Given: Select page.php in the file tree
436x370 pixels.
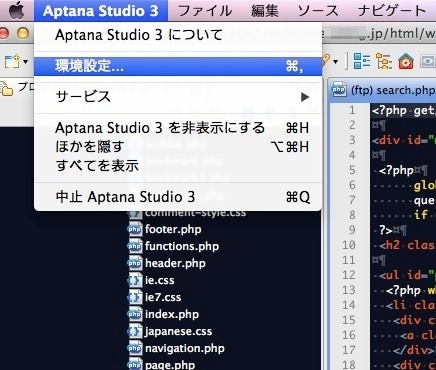Looking at the screenshot, I should pyautogui.click(x=170, y=365).
